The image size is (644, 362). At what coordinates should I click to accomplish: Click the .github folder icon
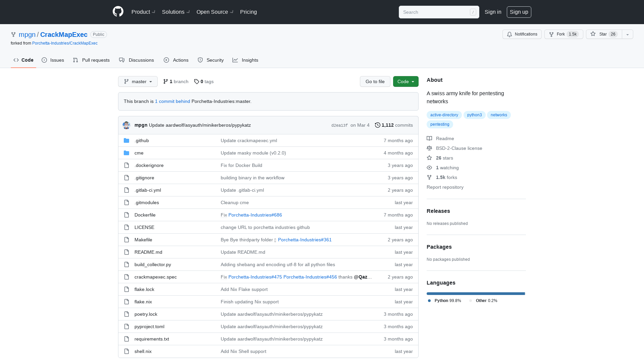(126, 140)
